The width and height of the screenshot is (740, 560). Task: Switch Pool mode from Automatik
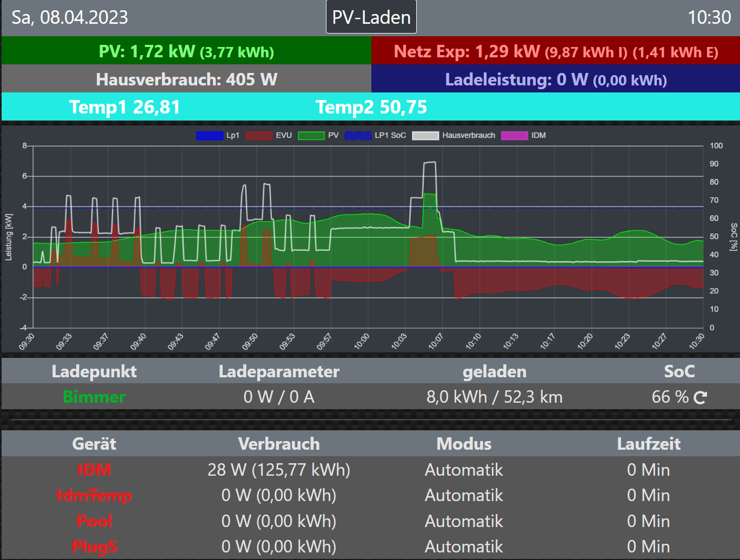pos(464,521)
